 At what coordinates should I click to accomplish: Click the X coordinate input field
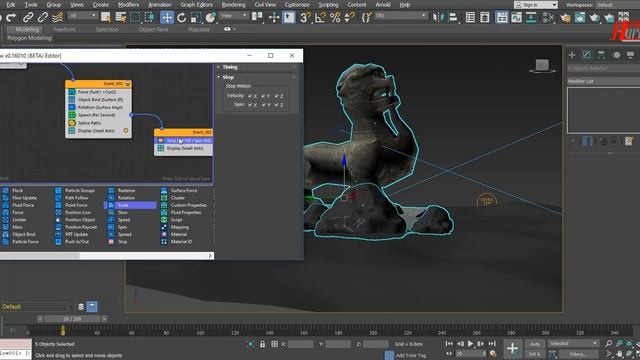(300, 344)
